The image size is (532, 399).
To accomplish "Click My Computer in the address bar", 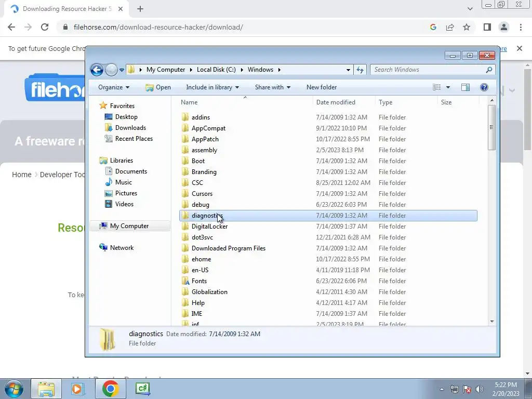I will 166,70.
